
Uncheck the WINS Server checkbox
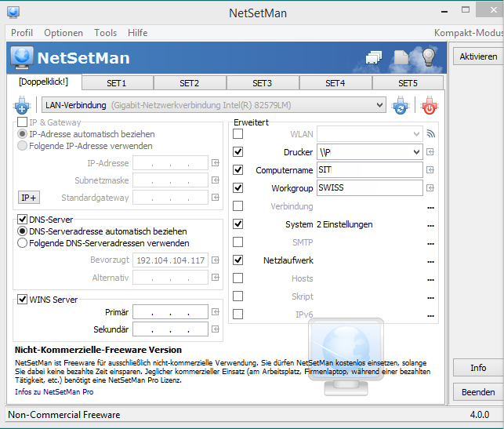point(22,300)
